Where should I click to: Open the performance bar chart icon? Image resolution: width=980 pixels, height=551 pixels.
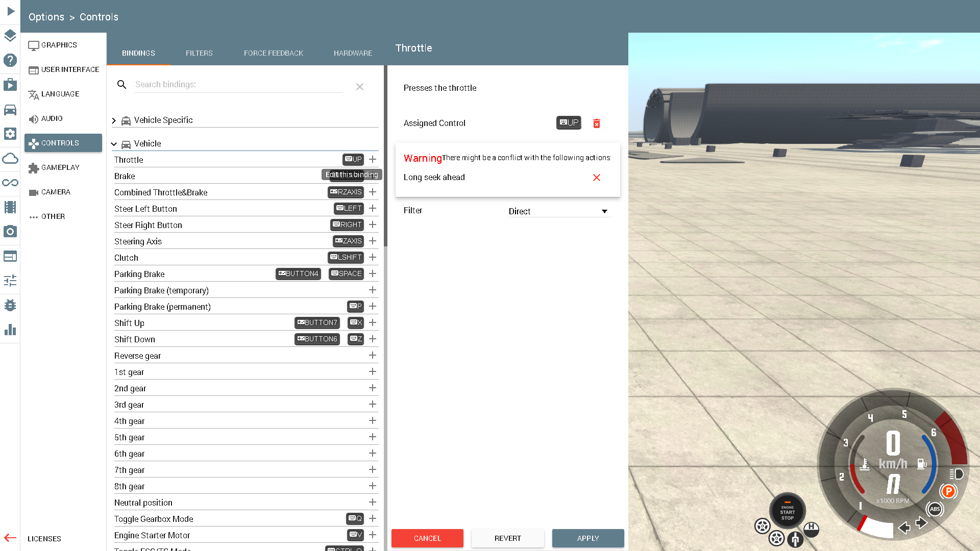[x=10, y=330]
